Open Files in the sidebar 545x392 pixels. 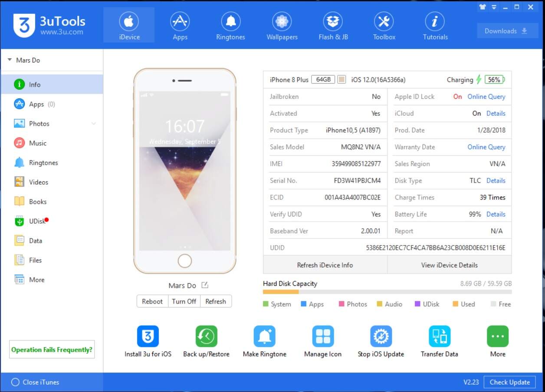pos(52,260)
